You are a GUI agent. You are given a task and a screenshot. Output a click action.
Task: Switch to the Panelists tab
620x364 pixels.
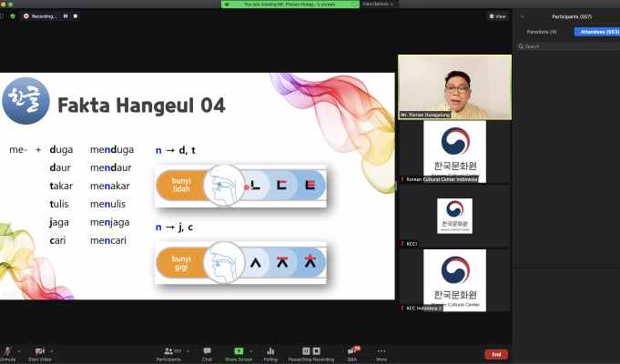541,32
